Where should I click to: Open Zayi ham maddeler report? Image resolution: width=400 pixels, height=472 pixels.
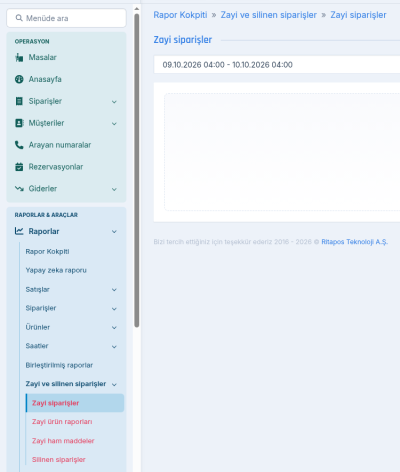[x=63, y=441]
